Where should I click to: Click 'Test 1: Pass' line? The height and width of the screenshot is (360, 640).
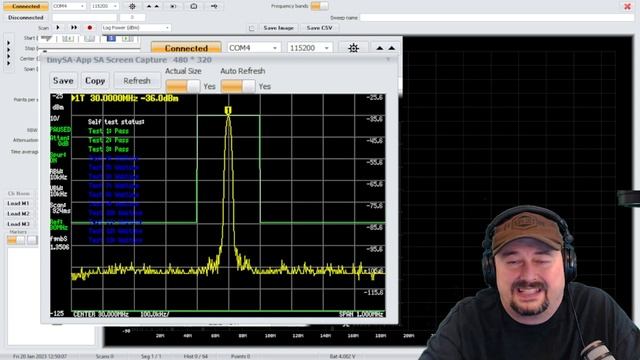108,131
